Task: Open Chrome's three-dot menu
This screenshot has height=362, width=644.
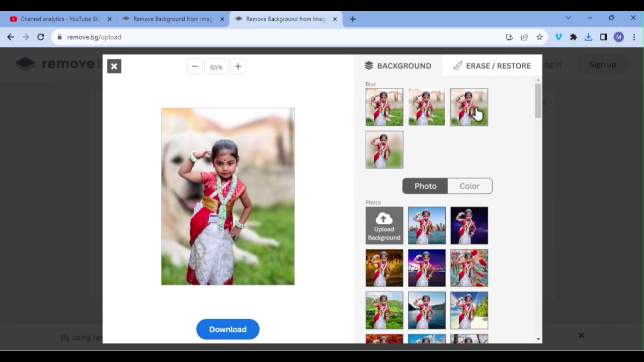Action: point(634,37)
